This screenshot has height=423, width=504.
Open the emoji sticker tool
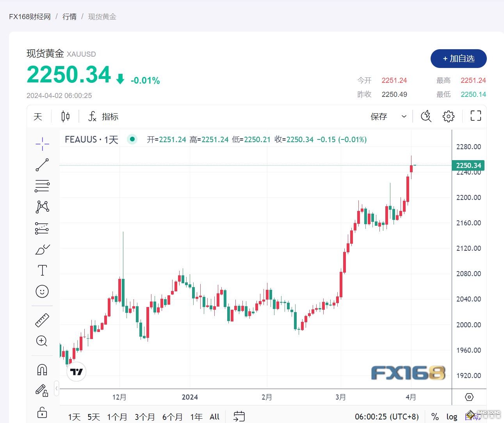click(42, 291)
